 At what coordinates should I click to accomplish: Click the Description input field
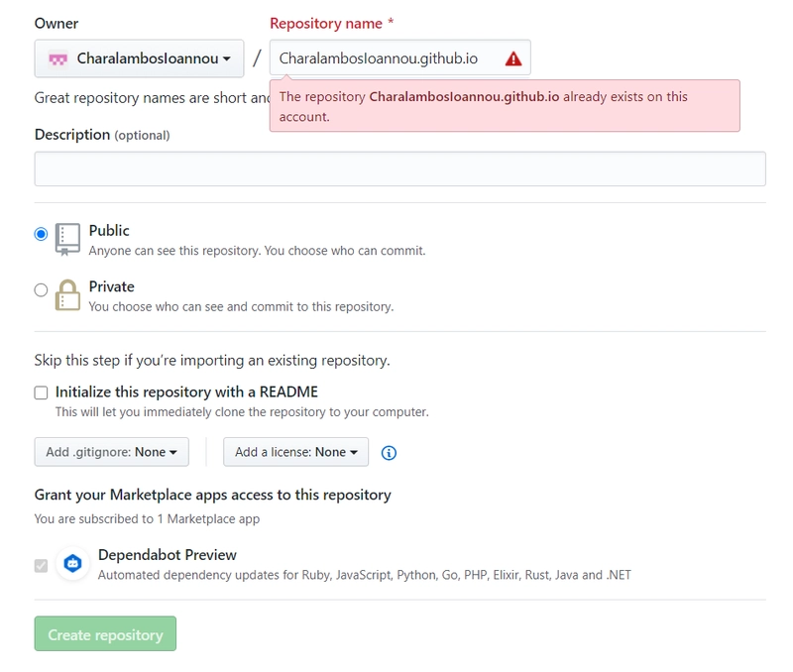click(399, 168)
